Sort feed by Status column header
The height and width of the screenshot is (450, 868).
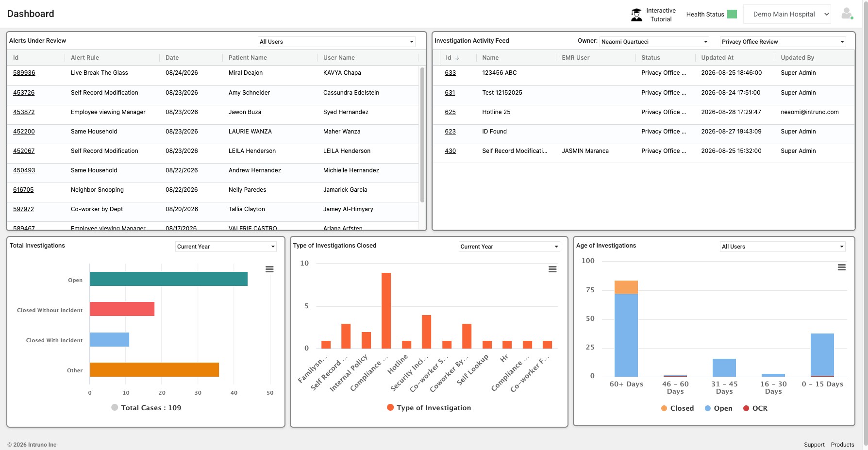point(651,58)
